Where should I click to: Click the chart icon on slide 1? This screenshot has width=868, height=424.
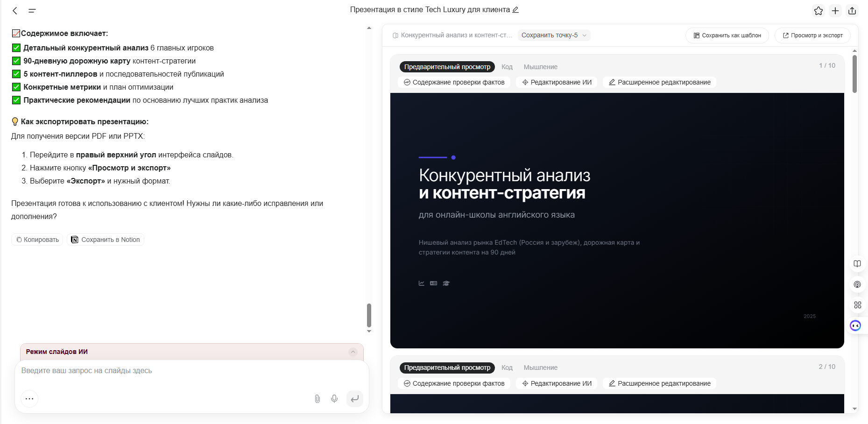pos(422,283)
